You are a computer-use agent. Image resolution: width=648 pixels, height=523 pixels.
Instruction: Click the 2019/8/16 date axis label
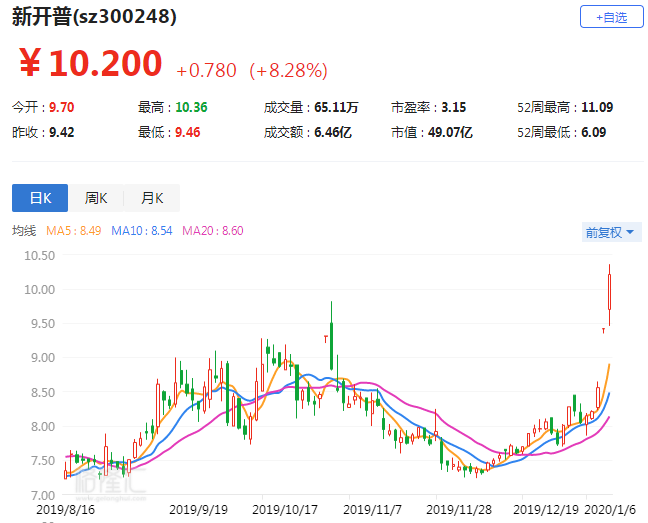point(65,510)
